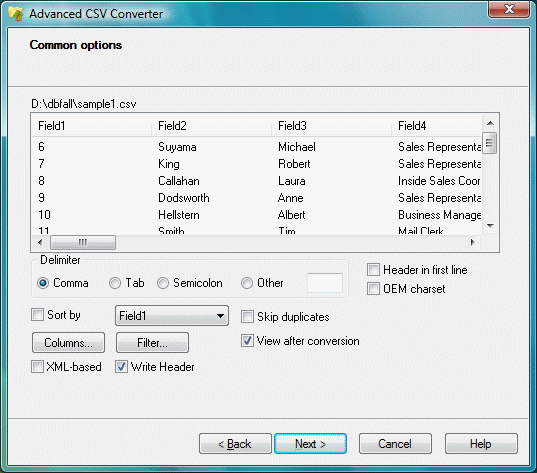Uncheck Write Header checkbox
The width and height of the screenshot is (537, 473).
121,366
